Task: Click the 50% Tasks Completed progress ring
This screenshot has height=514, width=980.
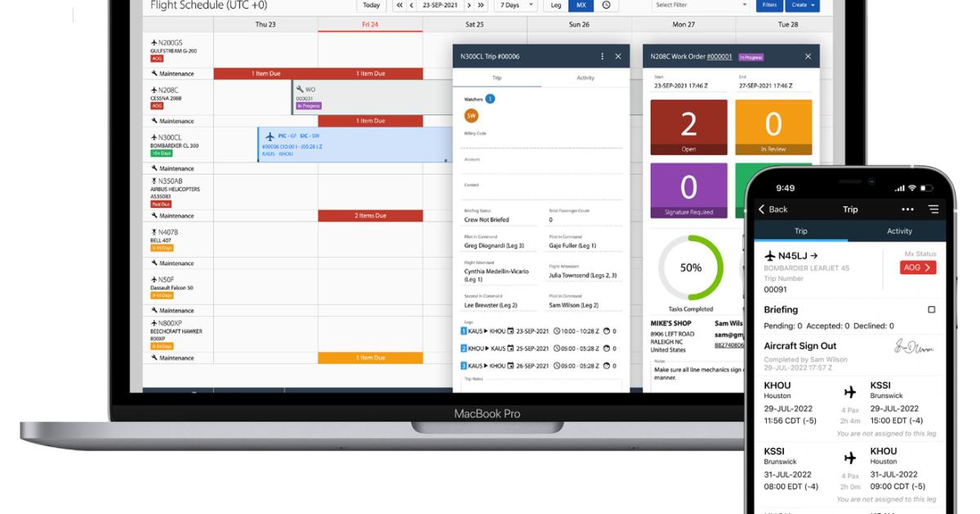Action: (690, 265)
